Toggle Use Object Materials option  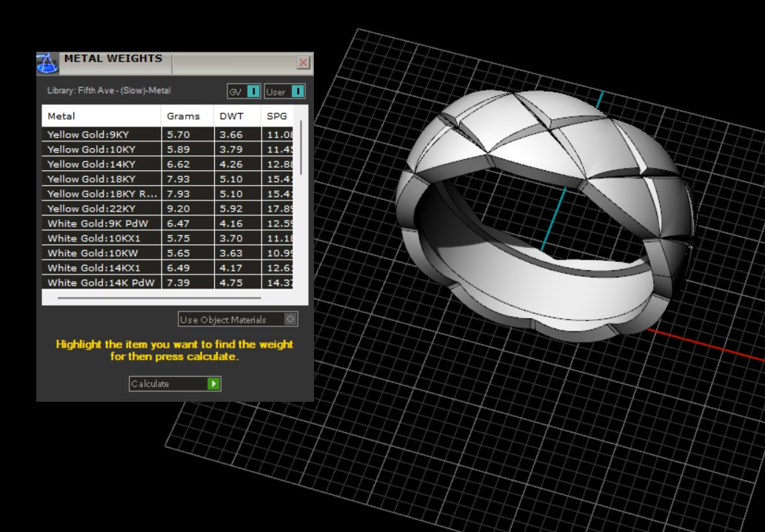coord(238,320)
